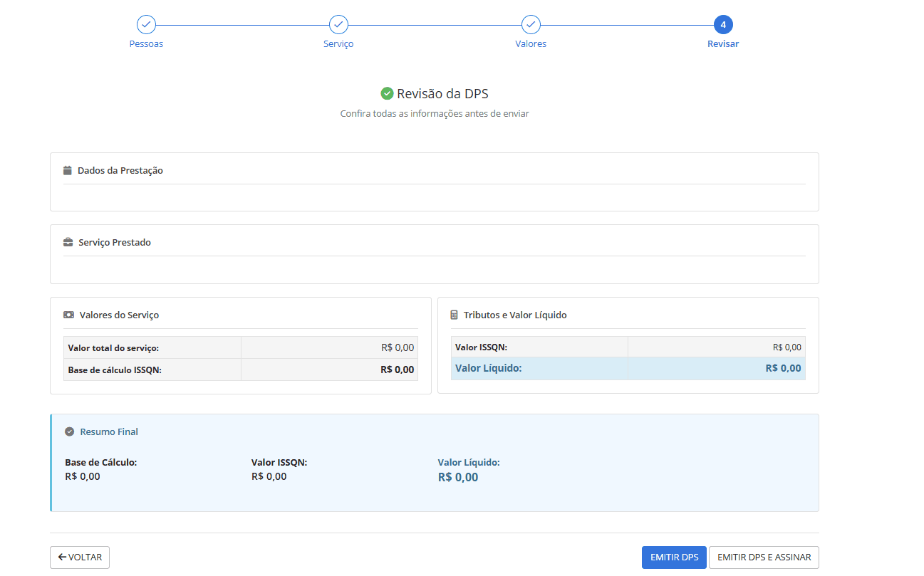924x576 pixels.
Task: Click the calendar icon in Dados da Prestação
Action: click(x=68, y=171)
